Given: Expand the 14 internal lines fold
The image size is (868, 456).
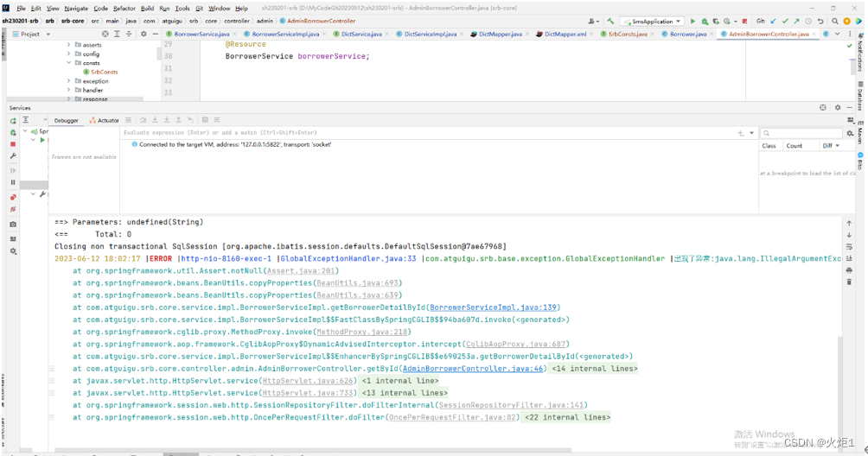Looking at the screenshot, I should click(595, 369).
